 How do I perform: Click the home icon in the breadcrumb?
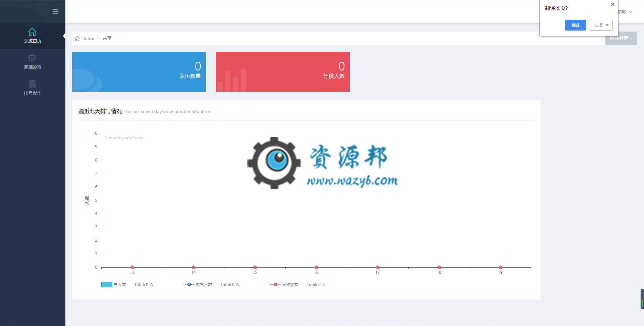[x=77, y=38]
